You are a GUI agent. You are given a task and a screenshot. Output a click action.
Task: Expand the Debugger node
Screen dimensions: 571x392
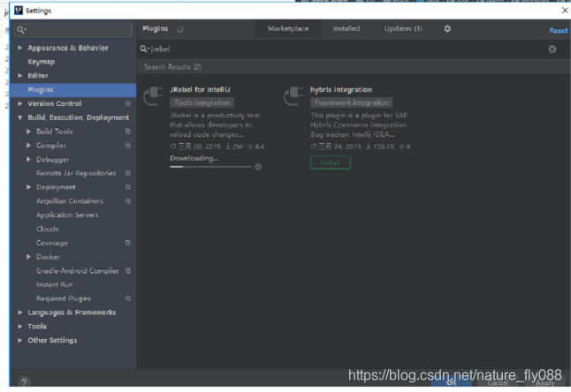(x=29, y=159)
